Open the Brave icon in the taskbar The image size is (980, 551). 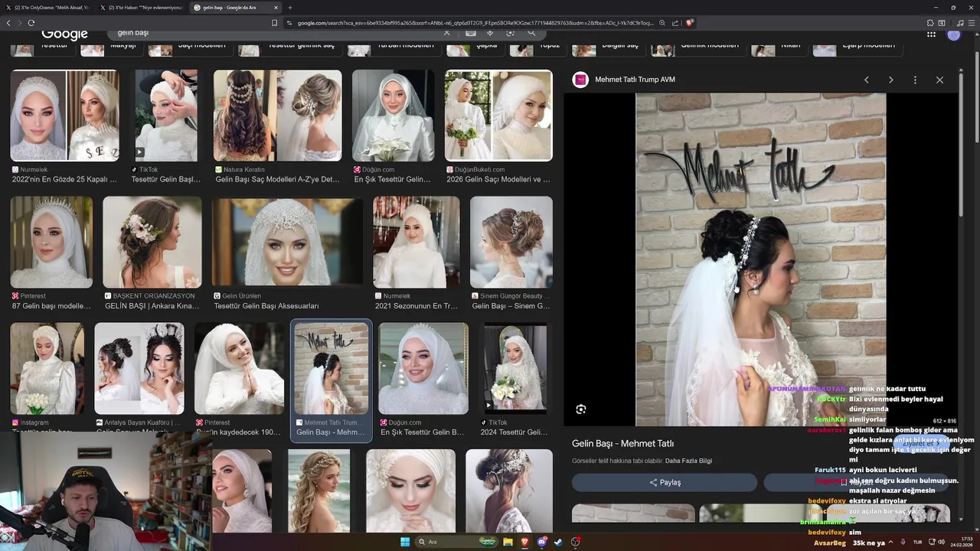[x=524, y=542]
